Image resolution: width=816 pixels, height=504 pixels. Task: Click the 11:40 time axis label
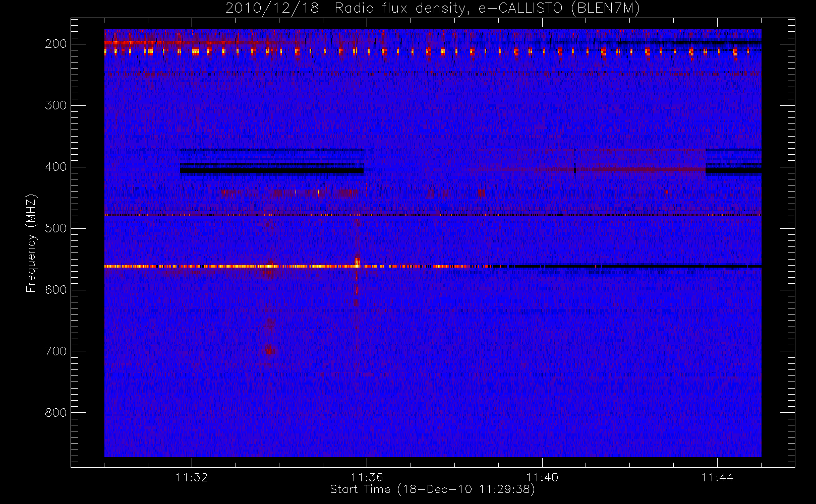pyautogui.click(x=542, y=477)
